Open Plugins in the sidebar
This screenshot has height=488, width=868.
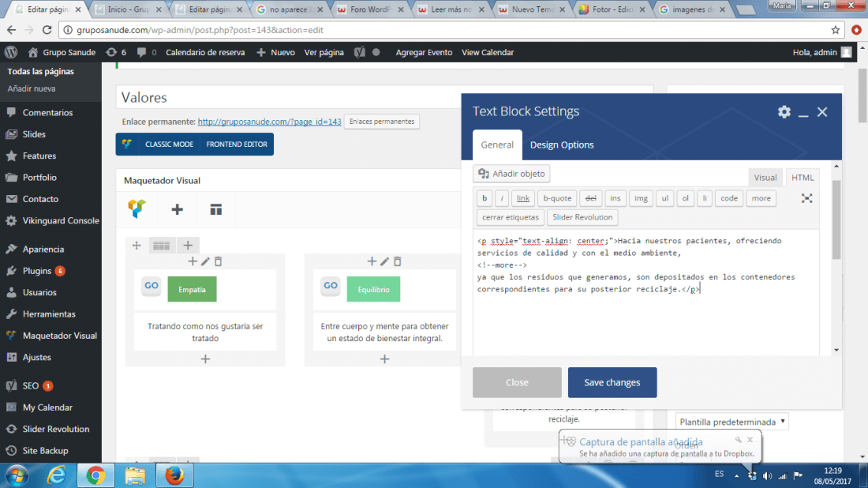tap(37, 271)
